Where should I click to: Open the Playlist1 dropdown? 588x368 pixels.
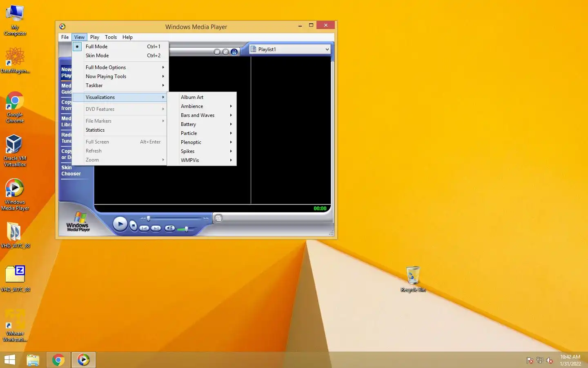click(327, 49)
